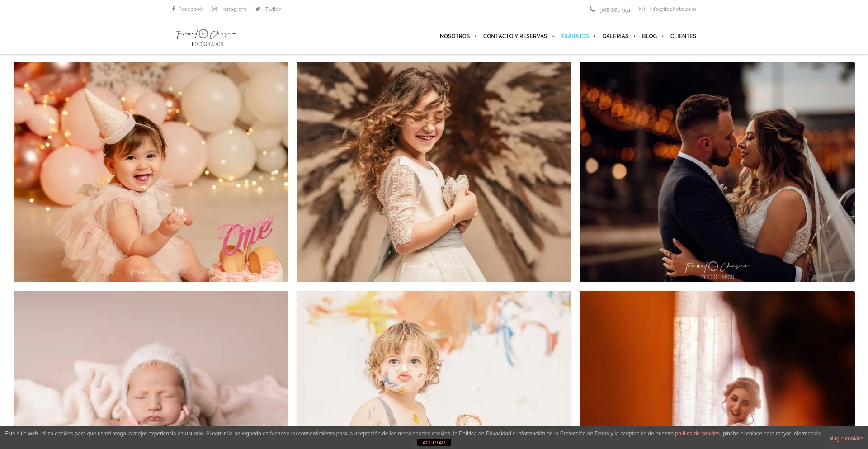The width and height of the screenshot is (868, 449).
Task: Open CONTACTO Y RESERVAS
Action: point(515,36)
